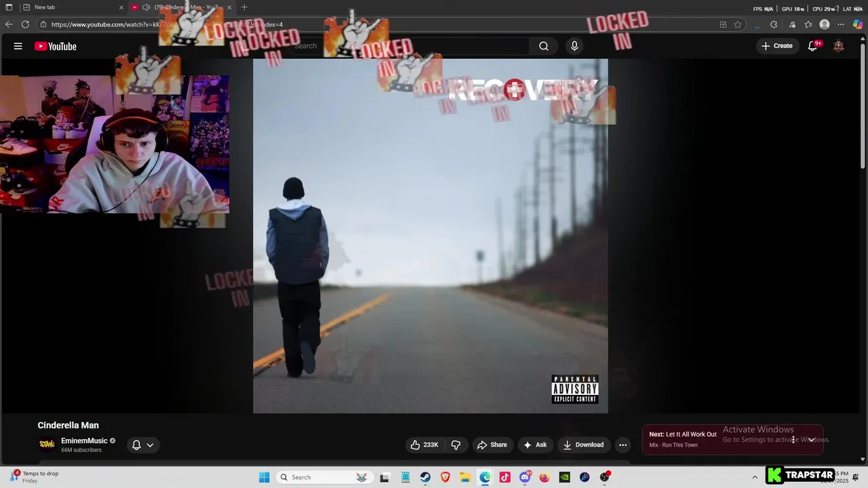Click the 66M subscribers text
The image size is (868, 488).
point(81,450)
